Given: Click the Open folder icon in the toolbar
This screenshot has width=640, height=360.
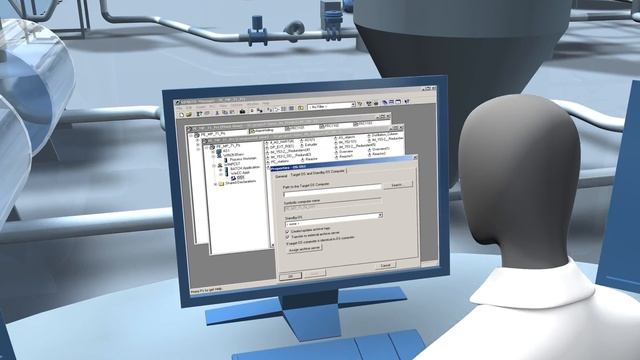Looking at the screenshot, I should (189, 114).
